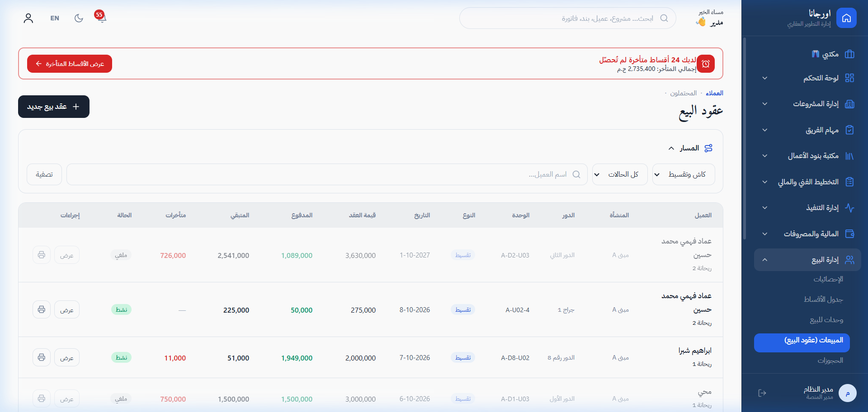Print contract A-D8-U02 via printer icon
This screenshot has width=868, height=412.
42,357
